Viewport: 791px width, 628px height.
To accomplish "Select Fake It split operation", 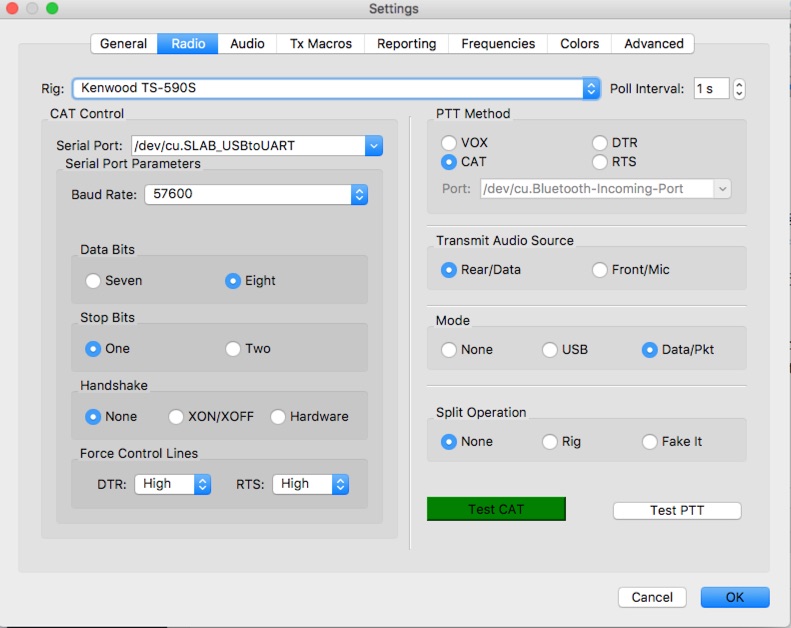I will click(650, 442).
